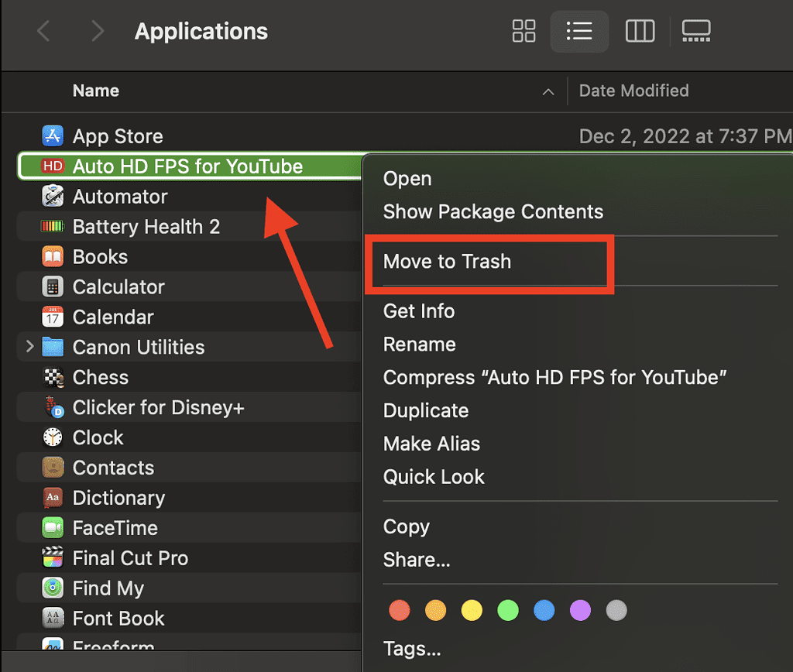This screenshot has height=672, width=793.
Task: Click the FaceTime app icon
Action: coord(51,527)
